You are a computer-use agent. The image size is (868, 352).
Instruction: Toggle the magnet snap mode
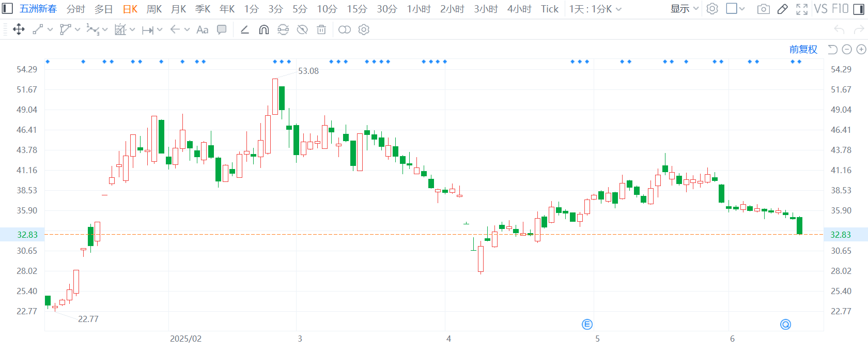(264, 29)
